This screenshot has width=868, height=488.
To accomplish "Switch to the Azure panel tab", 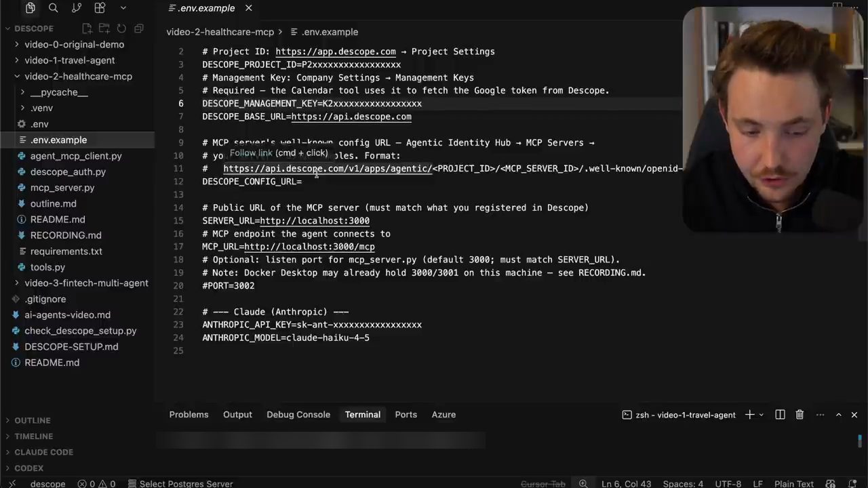I will [443, 415].
